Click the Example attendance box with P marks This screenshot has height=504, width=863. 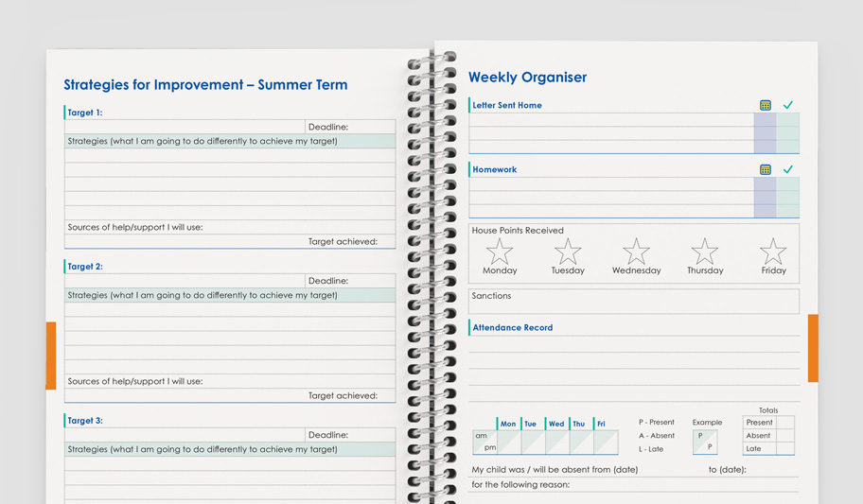point(705,442)
